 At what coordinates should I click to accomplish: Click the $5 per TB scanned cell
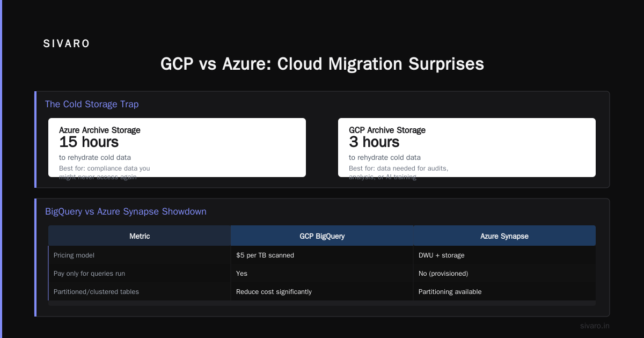pos(265,255)
